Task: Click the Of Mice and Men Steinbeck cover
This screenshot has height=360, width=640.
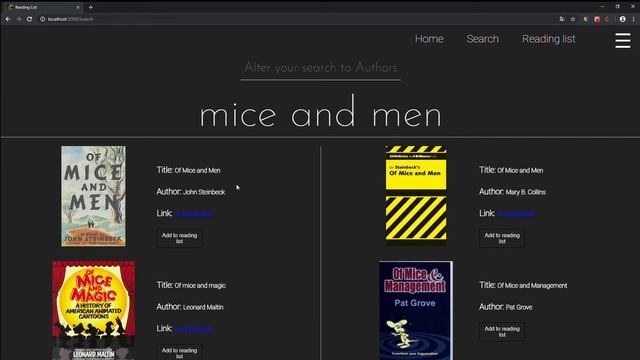Action: 93,196
